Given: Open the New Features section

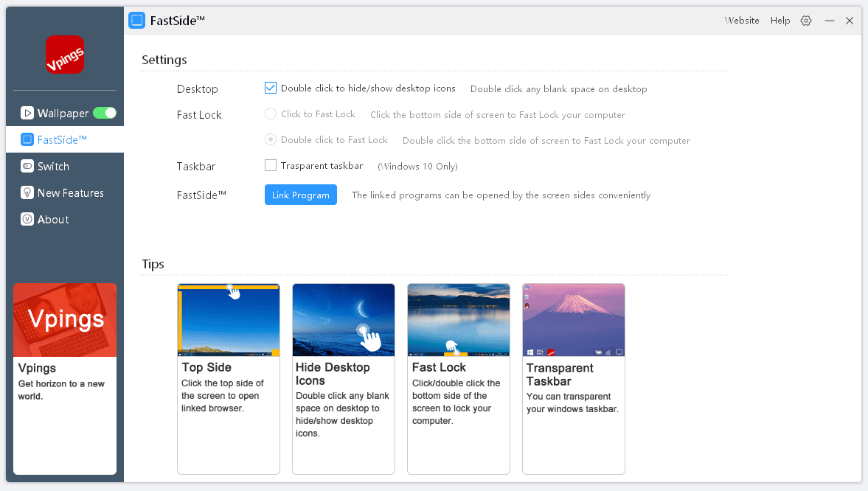Looking at the screenshot, I should coord(65,192).
